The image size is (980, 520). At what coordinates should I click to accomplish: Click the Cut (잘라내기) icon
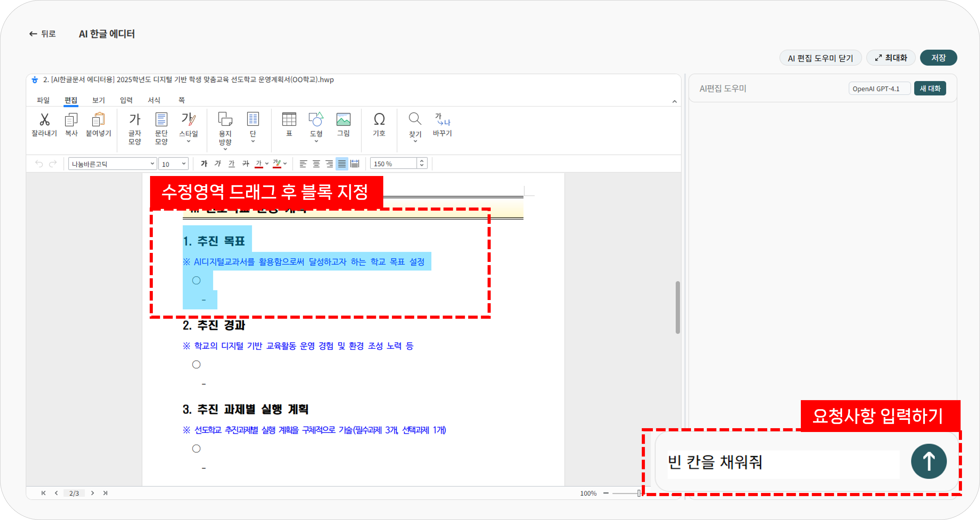pyautogui.click(x=44, y=120)
